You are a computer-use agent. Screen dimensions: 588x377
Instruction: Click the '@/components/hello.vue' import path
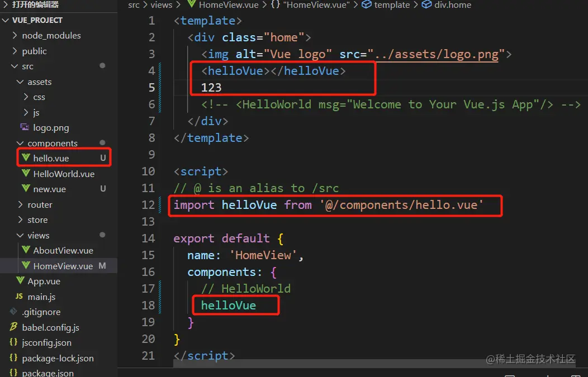(x=401, y=205)
